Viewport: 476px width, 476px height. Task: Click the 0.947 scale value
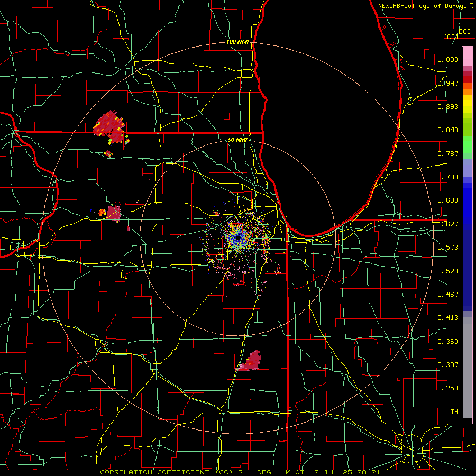(x=448, y=83)
